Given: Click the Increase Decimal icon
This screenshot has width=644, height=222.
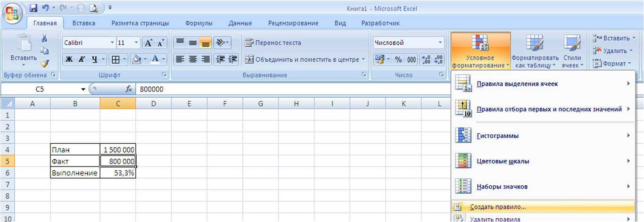Looking at the screenshot, I should [426, 59].
